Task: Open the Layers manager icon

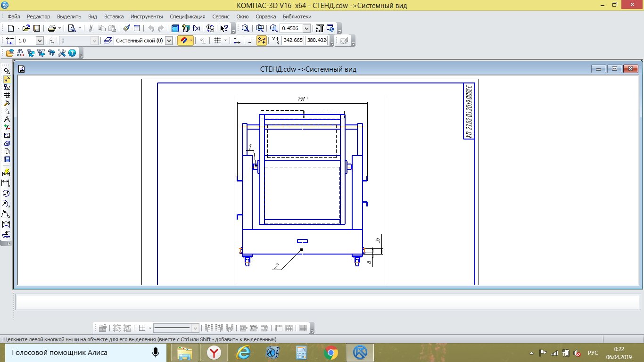Action: click(x=107, y=41)
